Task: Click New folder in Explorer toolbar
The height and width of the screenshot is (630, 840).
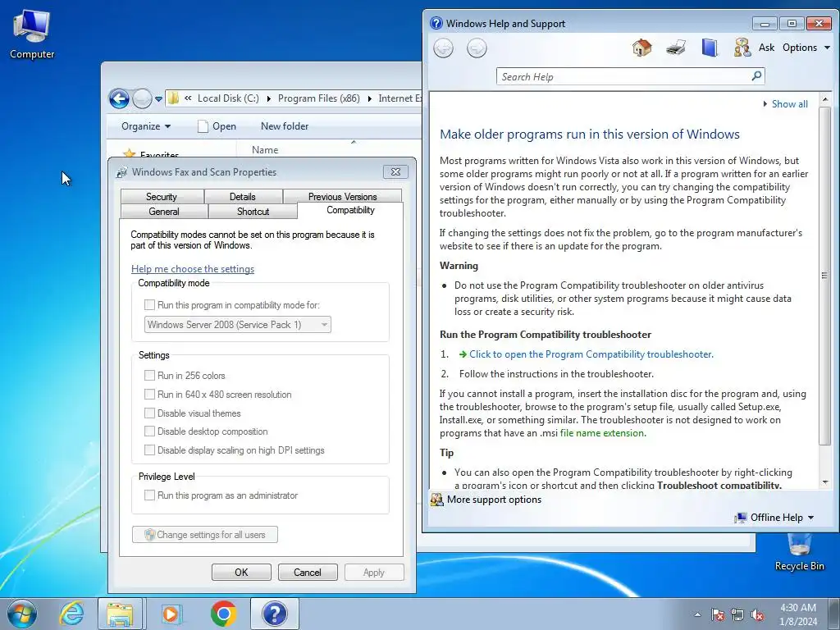Action: (x=285, y=126)
